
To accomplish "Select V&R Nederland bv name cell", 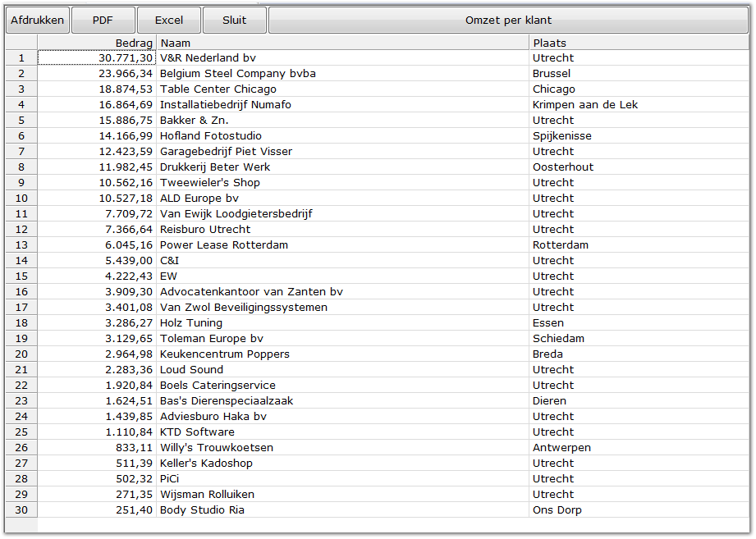I will [x=343, y=57].
